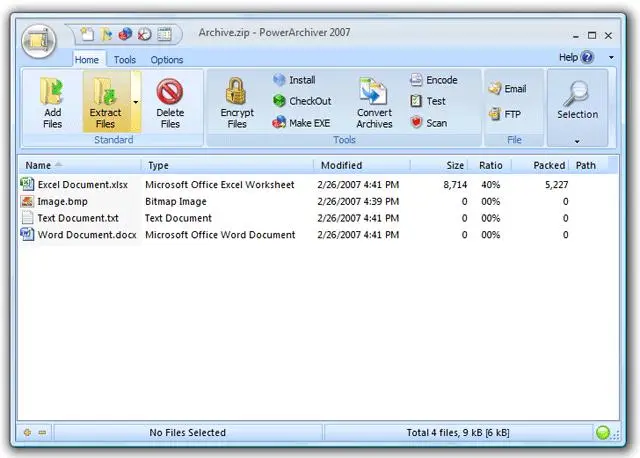Click the bitmap image file icon
Screen dimensions: 640x458
tap(27, 201)
